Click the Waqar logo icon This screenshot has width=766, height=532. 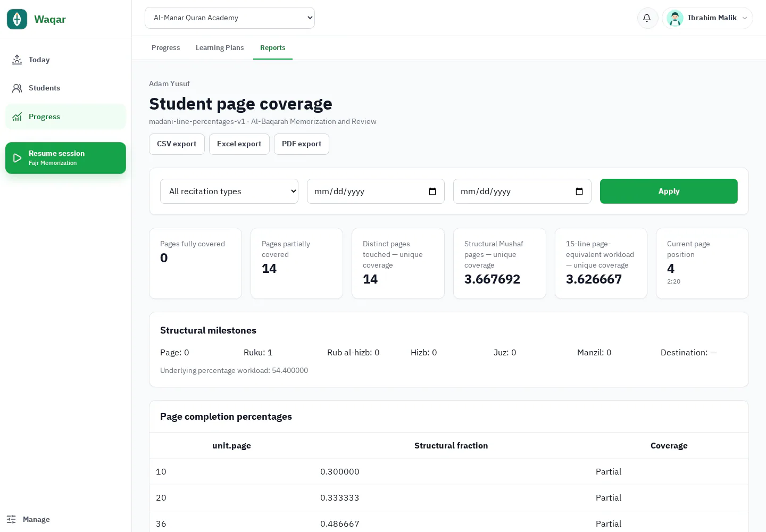[x=17, y=19]
